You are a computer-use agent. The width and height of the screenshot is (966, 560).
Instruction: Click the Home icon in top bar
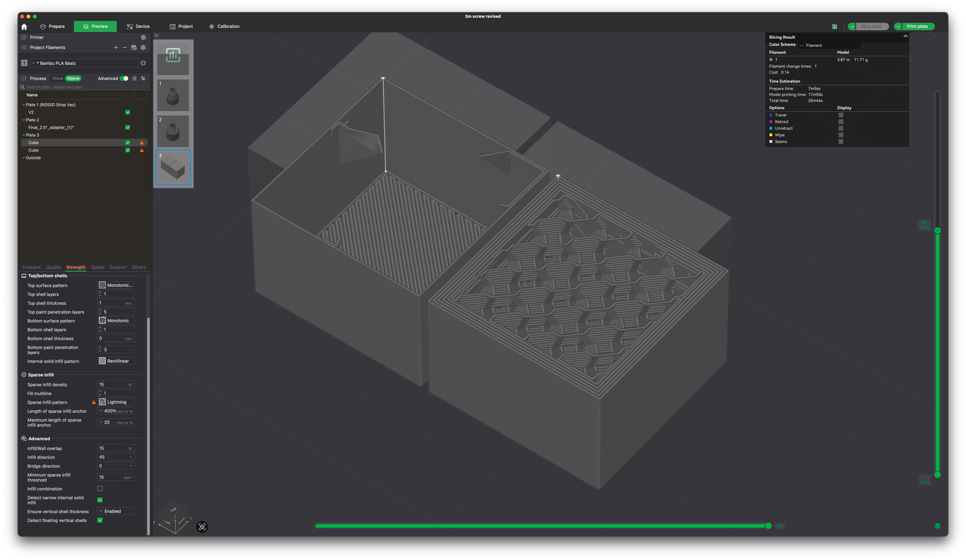pyautogui.click(x=24, y=27)
